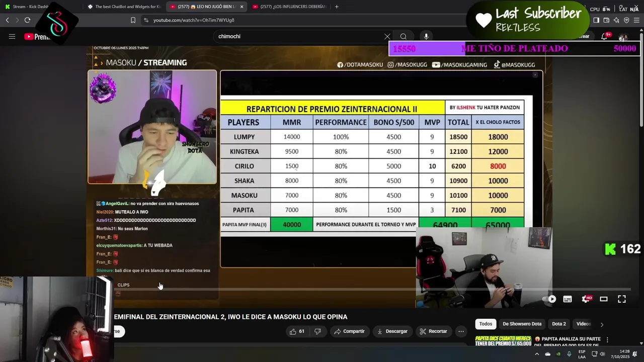Like the video with 61 likes
This screenshot has height=362, width=644.
[x=296, y=331]
